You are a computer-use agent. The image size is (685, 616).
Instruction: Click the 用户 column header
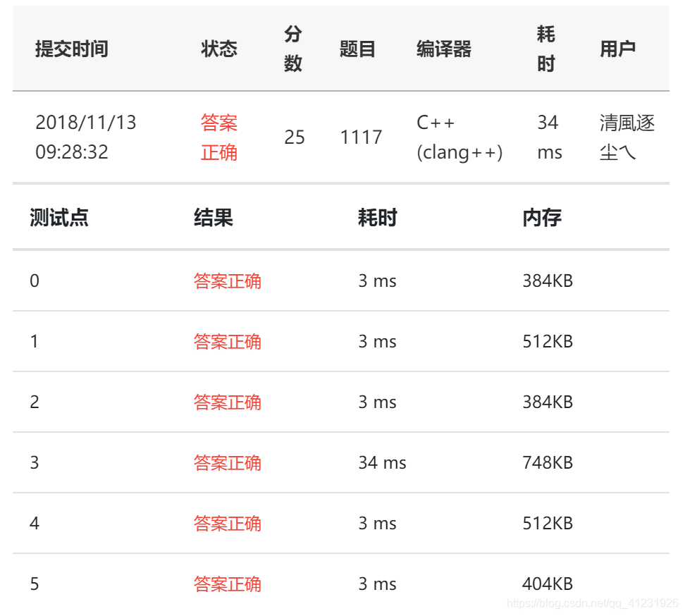(x=617, y=49)
